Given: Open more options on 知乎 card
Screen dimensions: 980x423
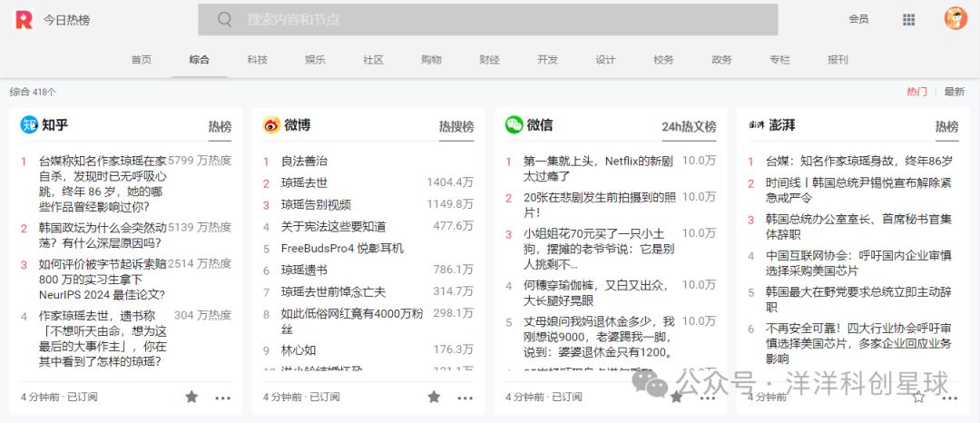Looking at the screenshot, I should click(223, 398).
